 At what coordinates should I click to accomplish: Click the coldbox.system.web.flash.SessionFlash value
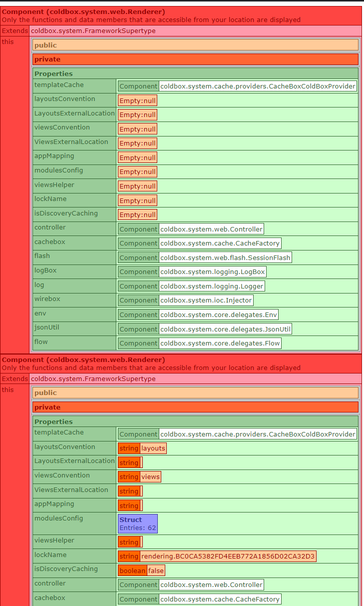(225, 257)
